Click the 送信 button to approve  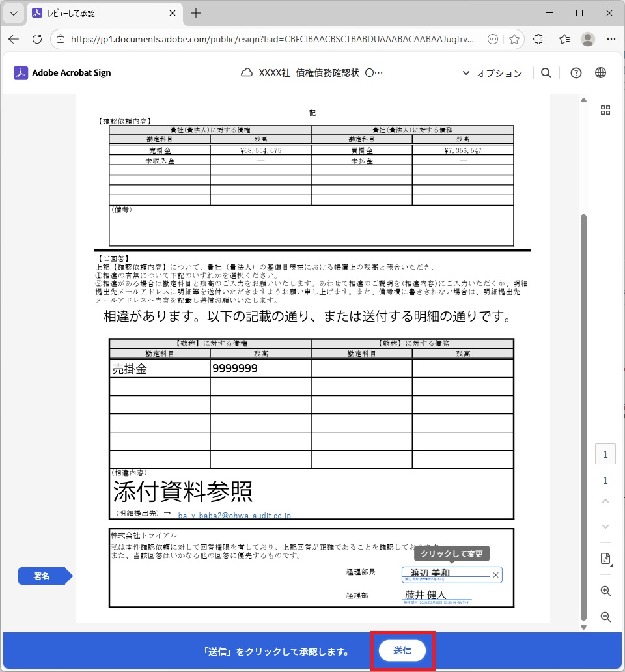pyautogui.click(x=402, y=651)
